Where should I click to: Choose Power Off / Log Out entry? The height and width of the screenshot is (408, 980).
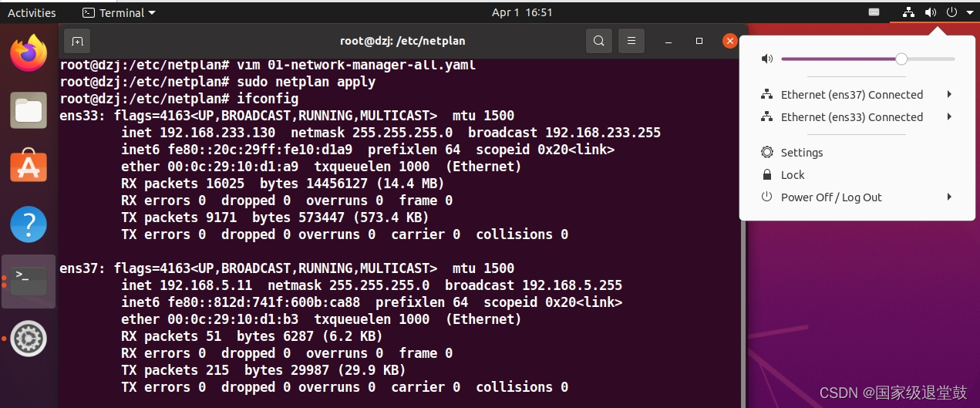pos(857,197)
